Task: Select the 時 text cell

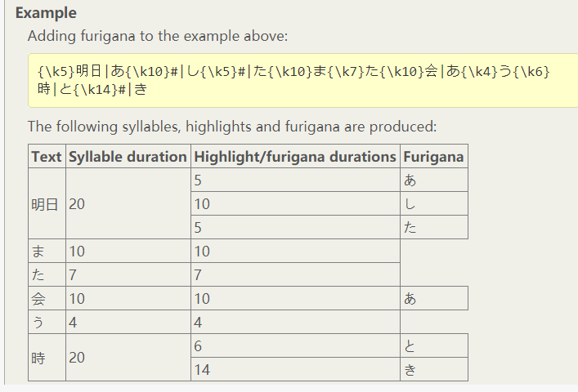Action: coord(47,358)
